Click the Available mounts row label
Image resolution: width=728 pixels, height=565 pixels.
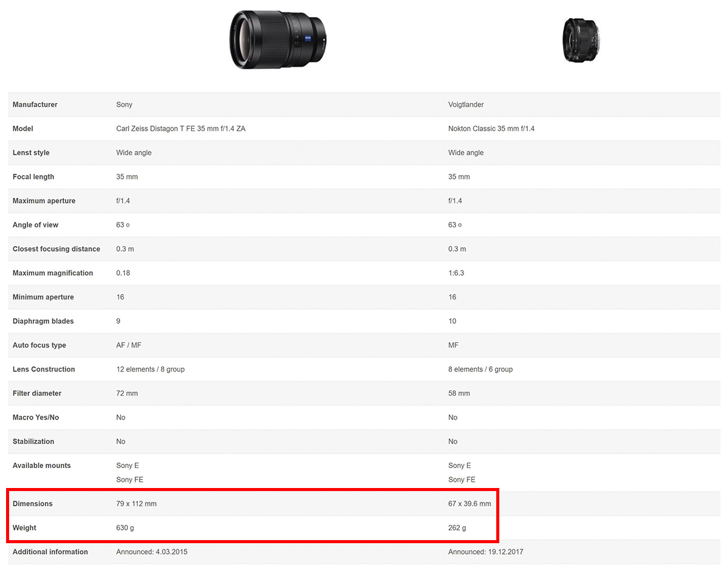42,466
